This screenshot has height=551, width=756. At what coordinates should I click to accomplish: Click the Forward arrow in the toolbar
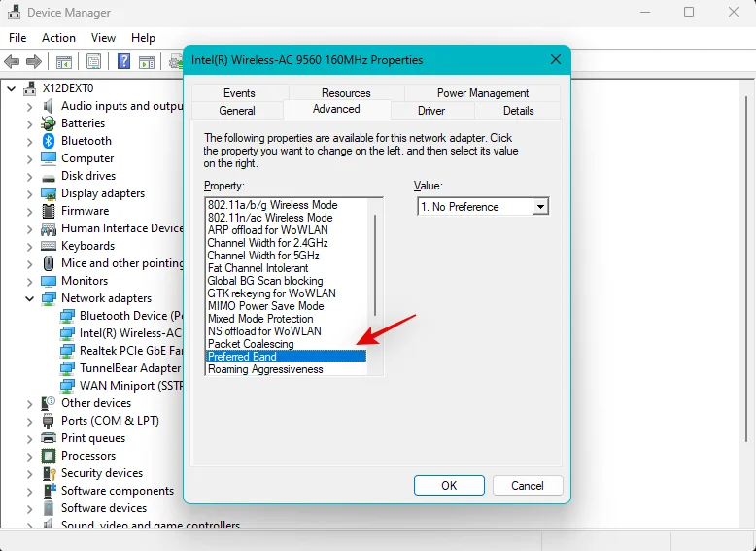[x=34, y=62]
